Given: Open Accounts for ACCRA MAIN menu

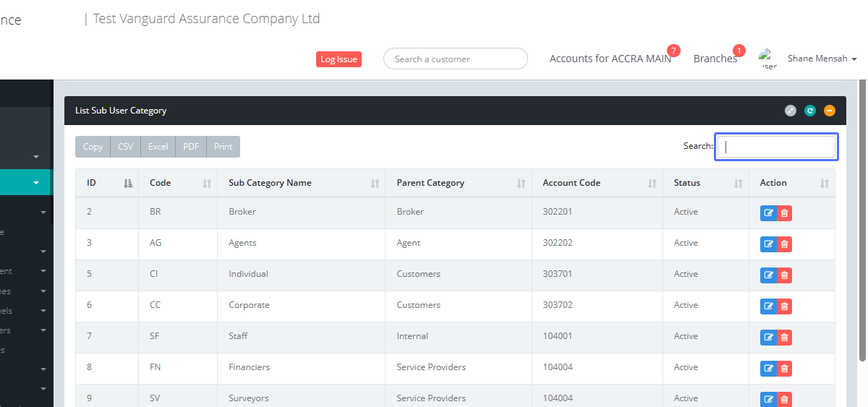Looking at the screenshot, I should [610, 59].
